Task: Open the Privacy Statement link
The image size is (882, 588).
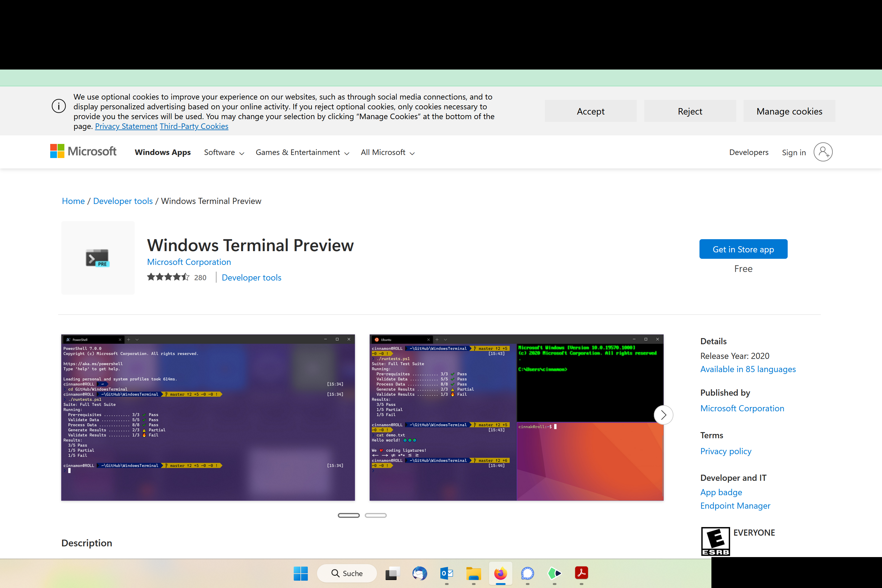Action: [126, 126]
